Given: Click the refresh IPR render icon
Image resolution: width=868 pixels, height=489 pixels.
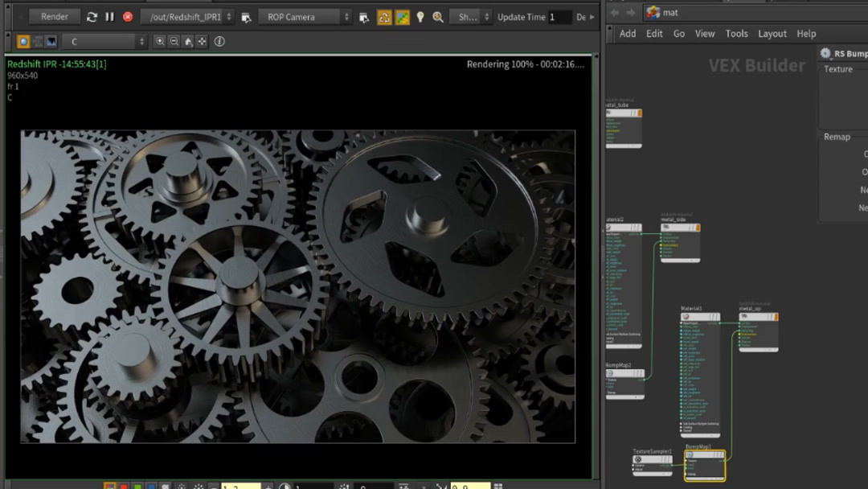Looking at the screenshot, I should [x=92, y=17].
